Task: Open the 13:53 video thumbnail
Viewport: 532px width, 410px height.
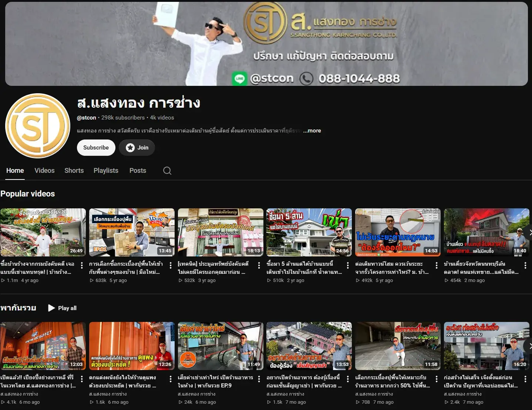Action: 309,346
